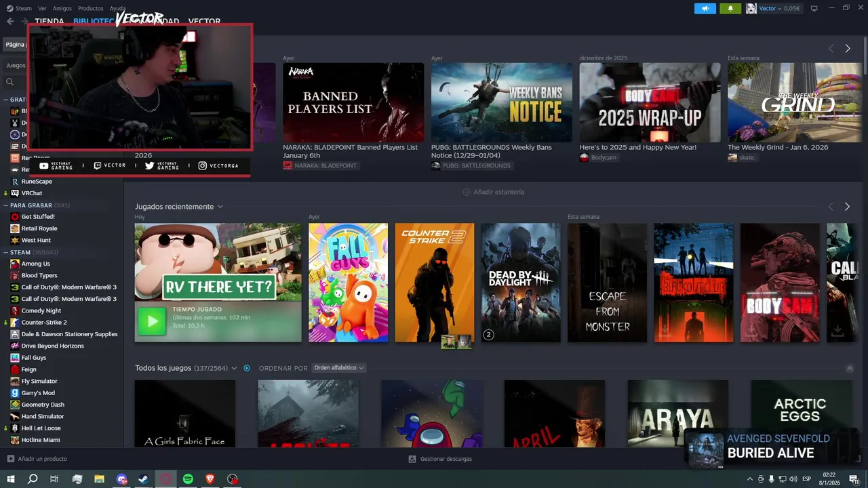868x488 pixels.
Task: Open PUBG Weekly Bans Notice article
Action: [502, 102]
